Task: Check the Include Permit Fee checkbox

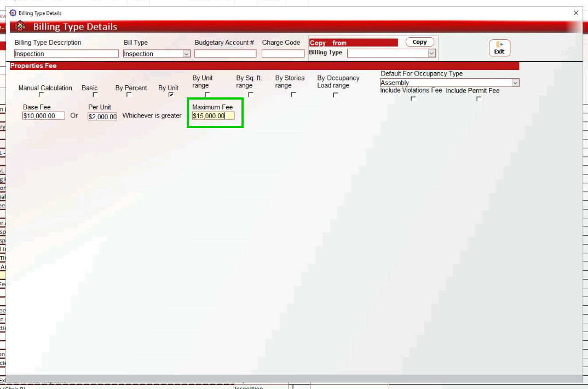Action: [479, 98]
